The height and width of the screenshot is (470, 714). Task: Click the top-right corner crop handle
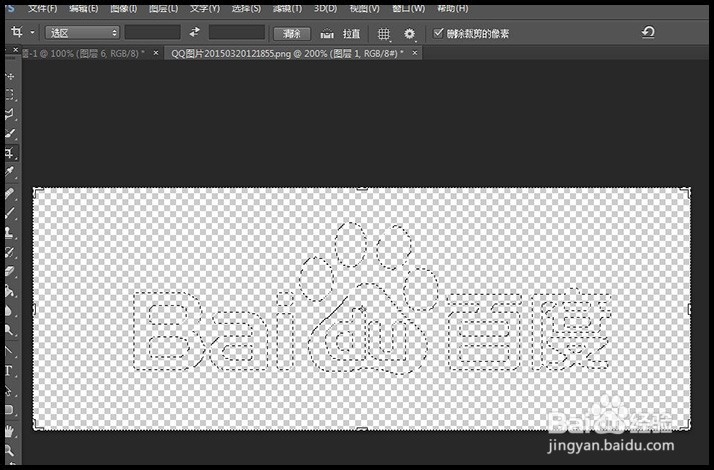tap(687, 190)
